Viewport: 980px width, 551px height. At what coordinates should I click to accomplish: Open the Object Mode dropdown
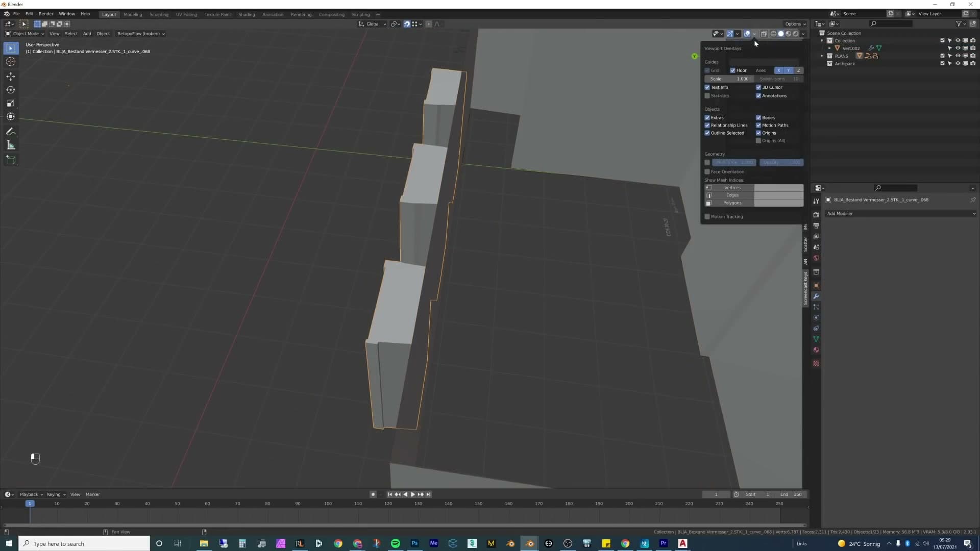click(x=24, y=34)
